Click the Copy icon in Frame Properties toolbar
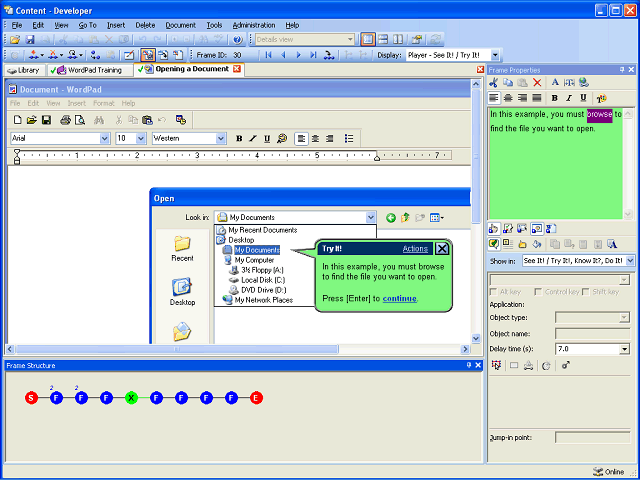This screenshot has height=480, width=640. (x=508, y=82)
